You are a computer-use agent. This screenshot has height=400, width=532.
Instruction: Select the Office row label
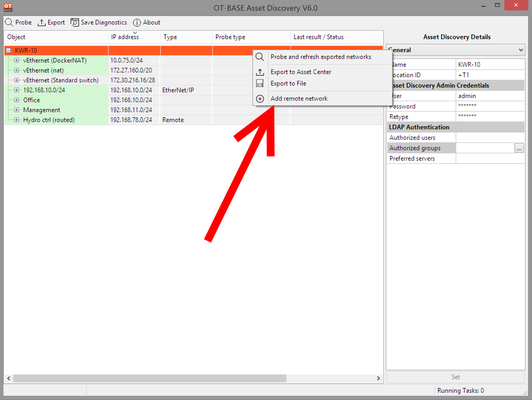point(32,100)
